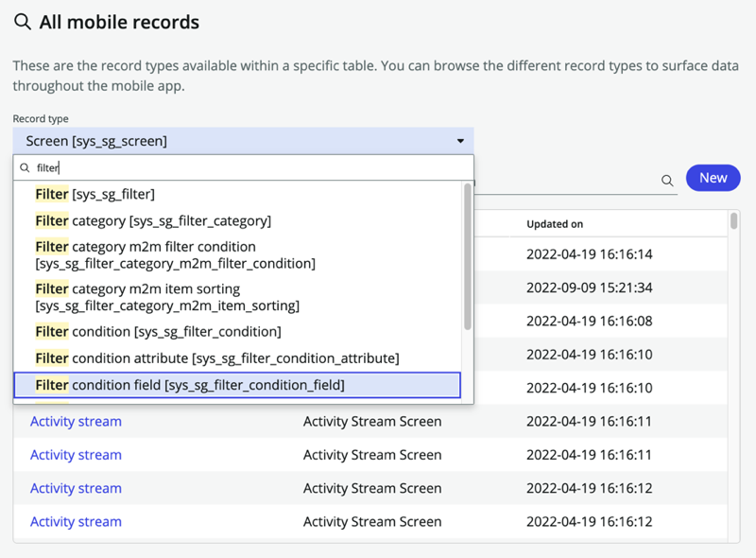Click the Record type label
Screen dimensions: 756x558
coord(41,119)
